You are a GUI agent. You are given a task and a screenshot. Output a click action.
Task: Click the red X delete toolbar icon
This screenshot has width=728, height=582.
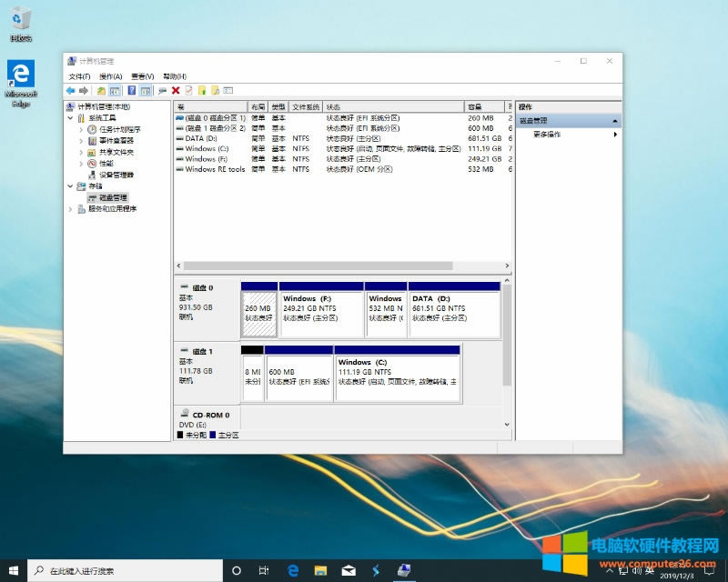[x=176, y=91]
